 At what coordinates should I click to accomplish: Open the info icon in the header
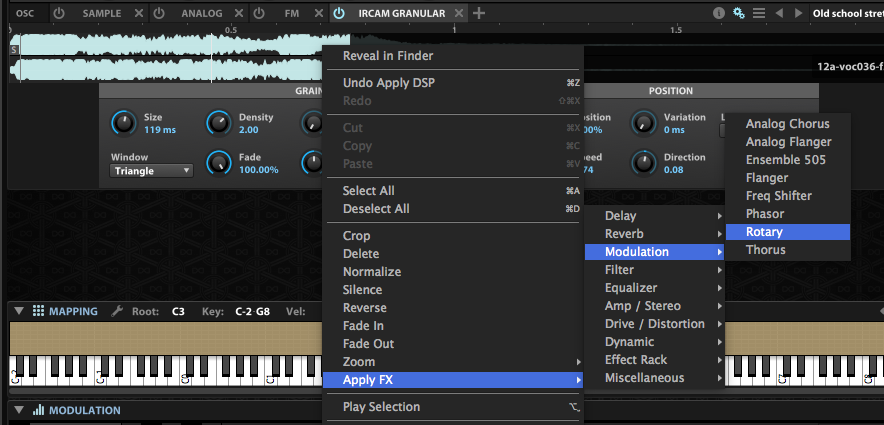(719, 13)
